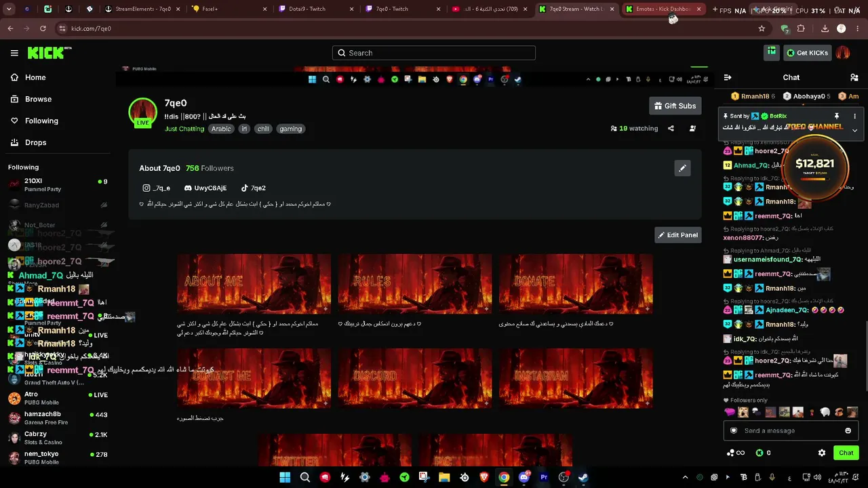The height and width of the screenshot is (488, 868).
Task: Open Premiere Pro from the taskbar
Action: tap(544, 477)
